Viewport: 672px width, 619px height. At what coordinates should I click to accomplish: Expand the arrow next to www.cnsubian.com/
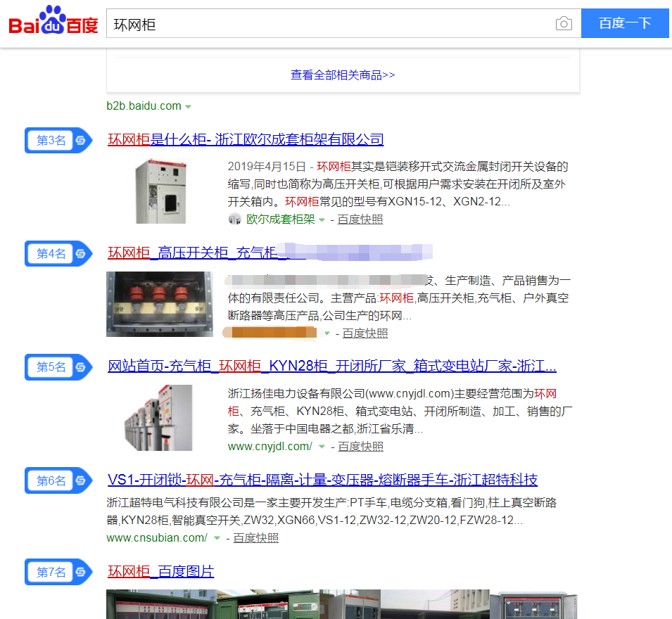point(217,539)
